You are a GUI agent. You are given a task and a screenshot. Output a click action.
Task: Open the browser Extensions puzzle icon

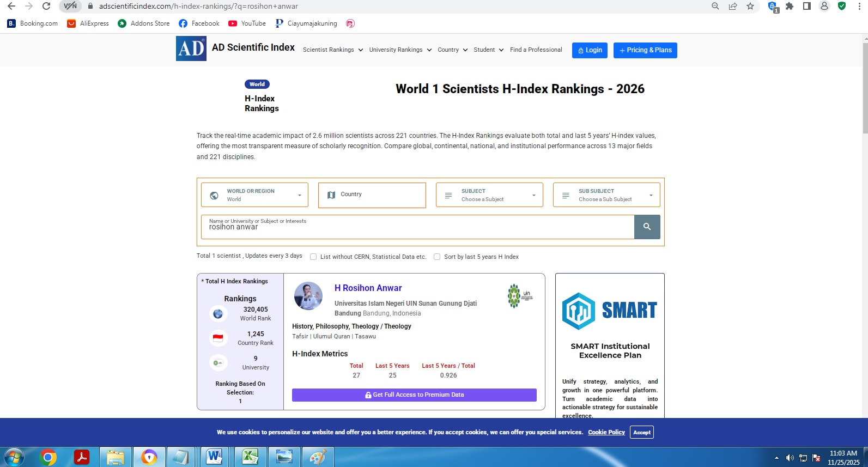(x=789, y=6)
